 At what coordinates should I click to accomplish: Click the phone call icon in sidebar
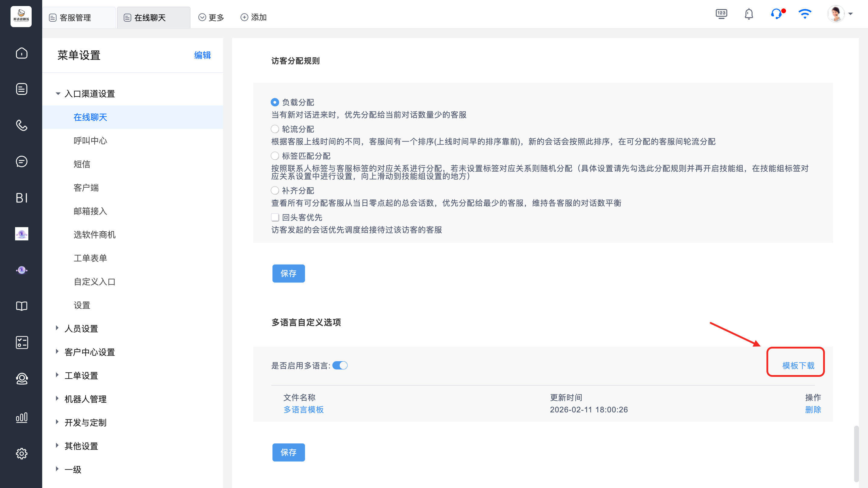(x=22, y=125)
